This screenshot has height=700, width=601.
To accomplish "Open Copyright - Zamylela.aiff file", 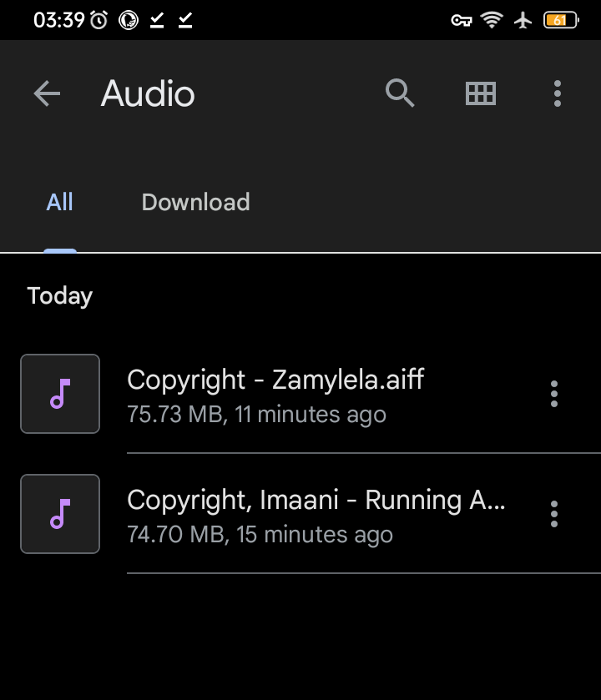I will tap(275, 380).
